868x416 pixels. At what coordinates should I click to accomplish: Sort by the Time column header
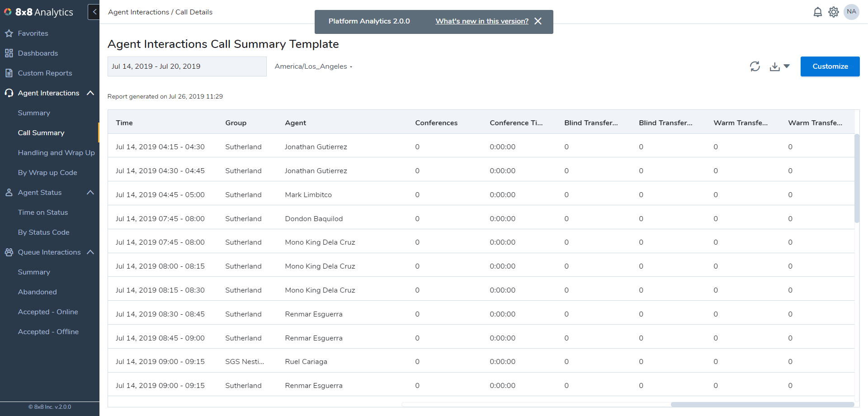[124, 123]
